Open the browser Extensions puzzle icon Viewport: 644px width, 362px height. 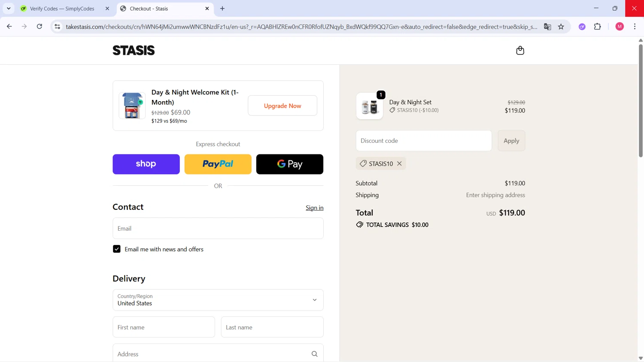pyautogui.click(x=597, y=27)
